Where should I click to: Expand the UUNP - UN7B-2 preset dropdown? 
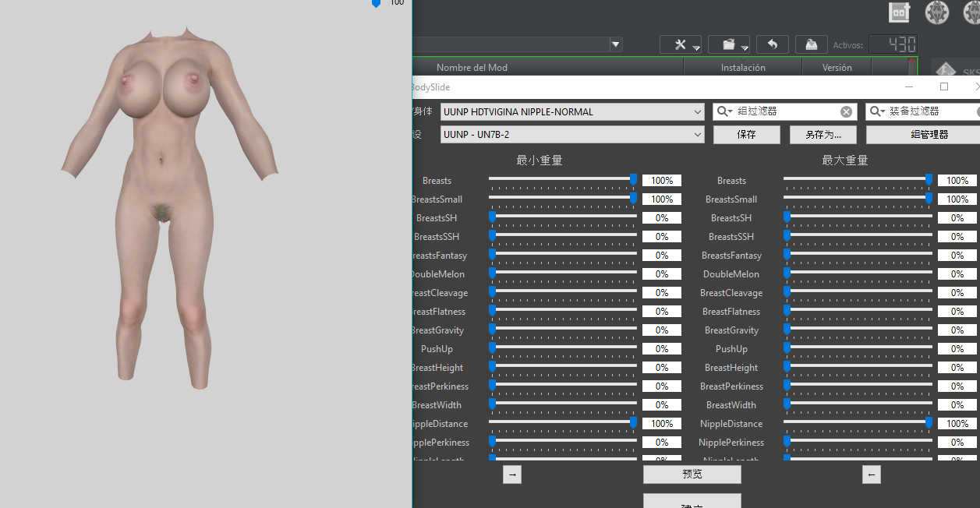pyautogui.click(x=698, y=135)
